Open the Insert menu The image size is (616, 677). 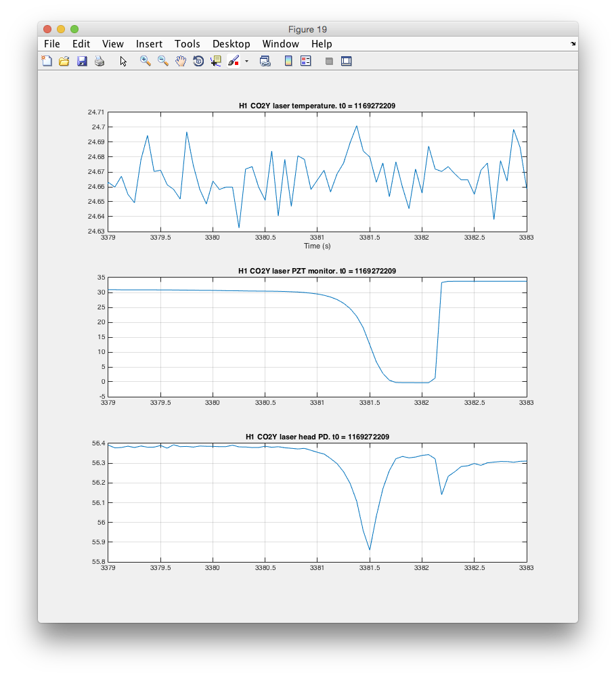click(x=149, y=44)
